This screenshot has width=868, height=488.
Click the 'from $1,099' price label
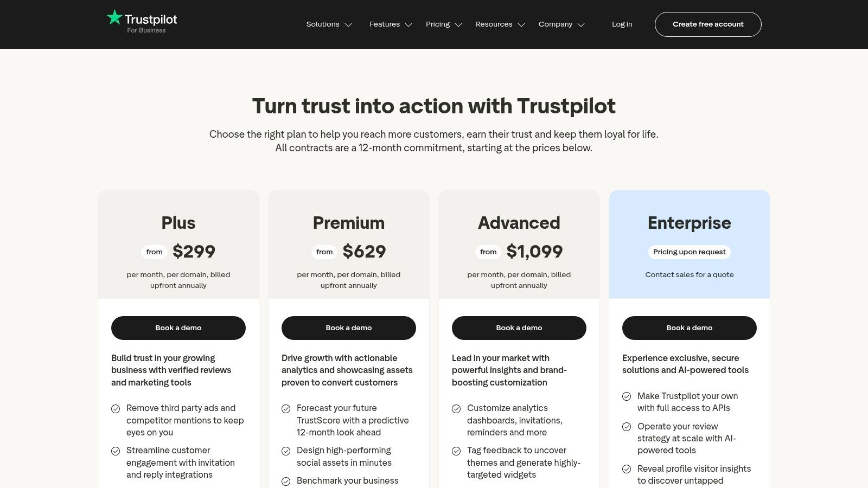click(x=519, y=251)
